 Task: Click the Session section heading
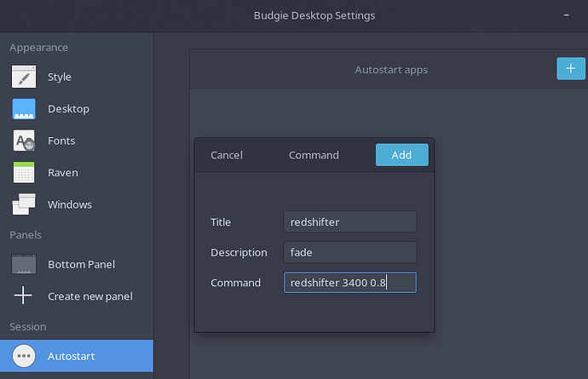[x=28, y=326]
